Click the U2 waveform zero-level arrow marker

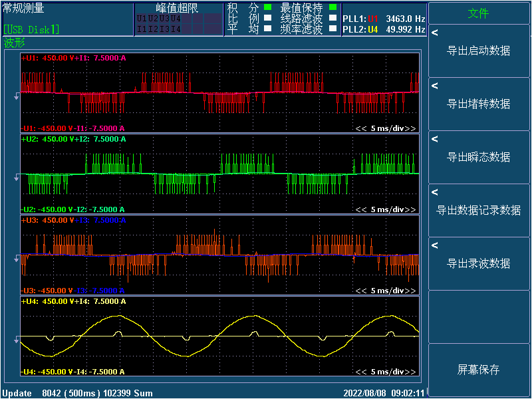click(x=17, y=177)
